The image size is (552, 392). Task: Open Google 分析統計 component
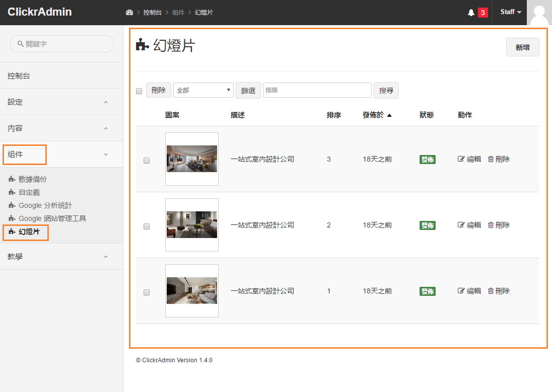(x=45, y=205)
